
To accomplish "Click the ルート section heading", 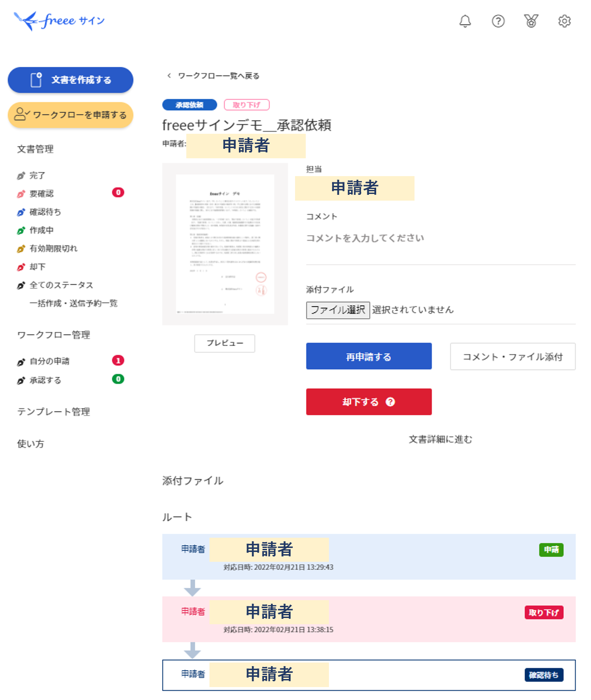I will pyautogui.click(x=177, y=517).
